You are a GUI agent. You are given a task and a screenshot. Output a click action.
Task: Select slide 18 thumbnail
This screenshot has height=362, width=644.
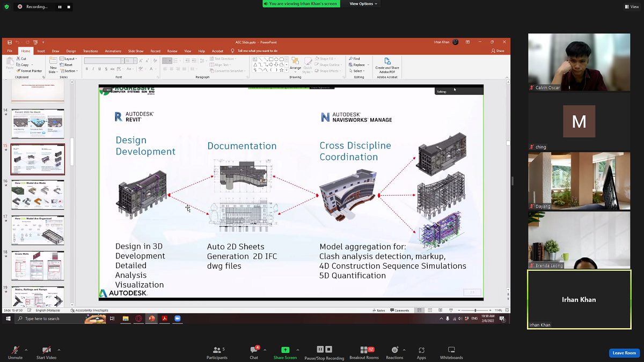point(38,265)
